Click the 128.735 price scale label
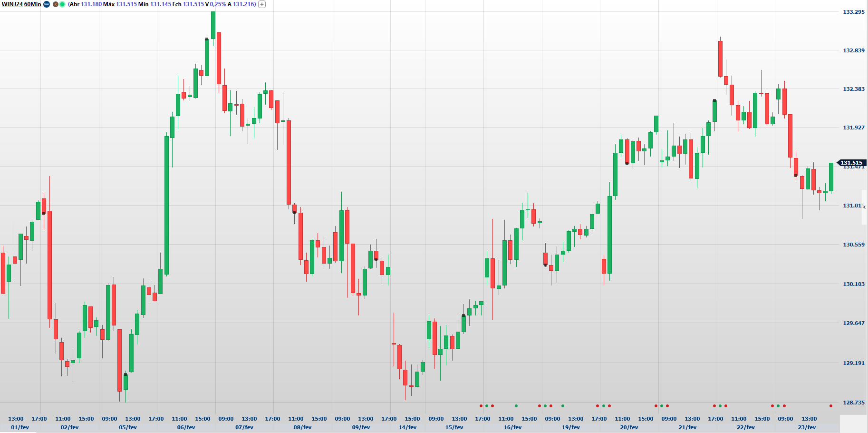The image size is (868, 433). coord(854,403)
